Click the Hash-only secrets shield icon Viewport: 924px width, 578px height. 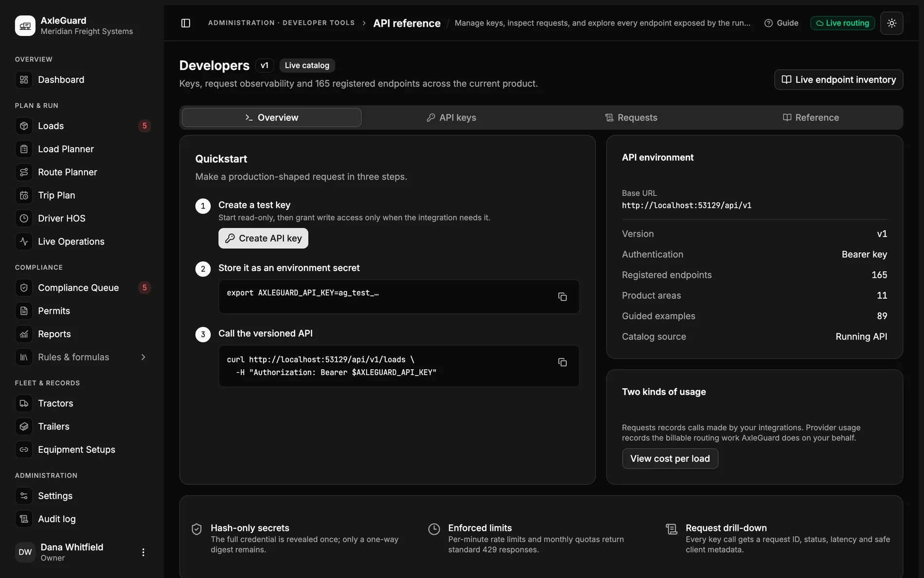pos(196,529)
